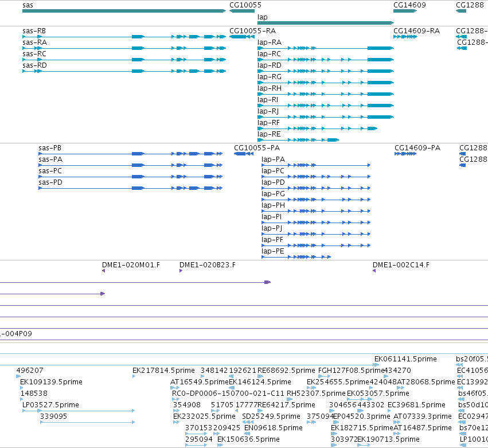
Task: Select the lap-PD protein label
Action: point(274,182)
